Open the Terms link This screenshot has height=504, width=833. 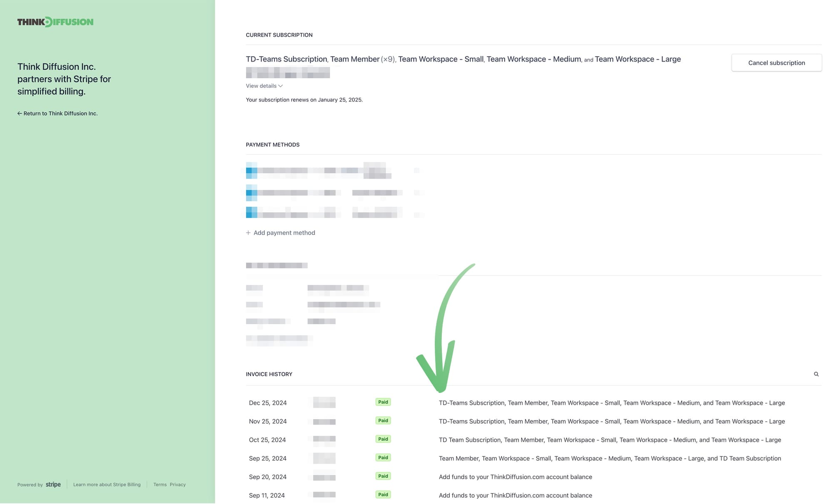tap(160, 484)
